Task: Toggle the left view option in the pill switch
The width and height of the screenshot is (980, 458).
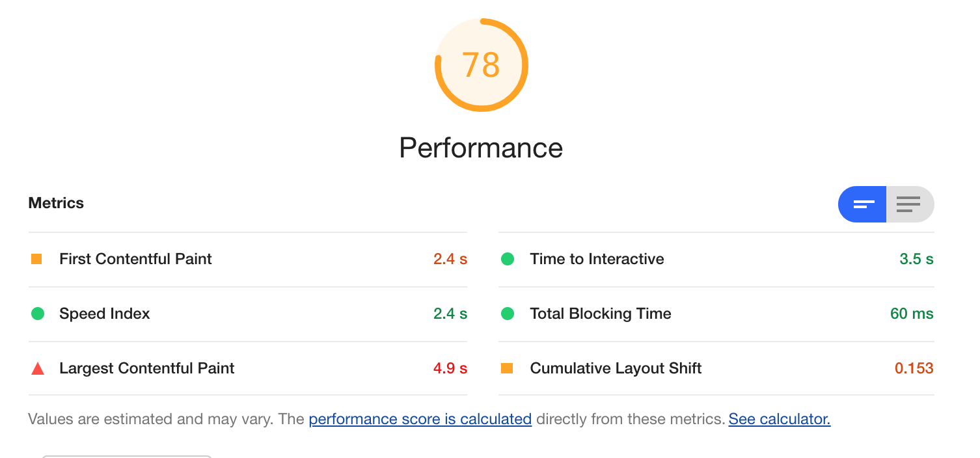Action: [x=862, y=204]
